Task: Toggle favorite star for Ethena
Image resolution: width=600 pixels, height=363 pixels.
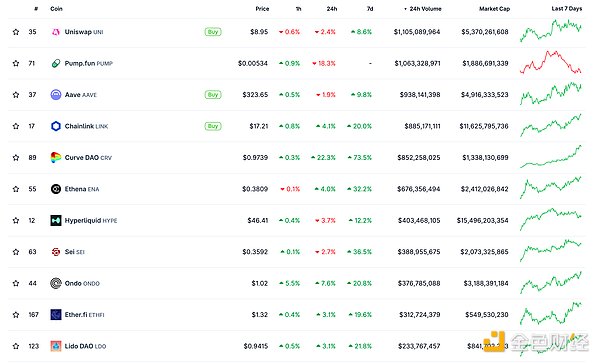Action: [16, 189]
